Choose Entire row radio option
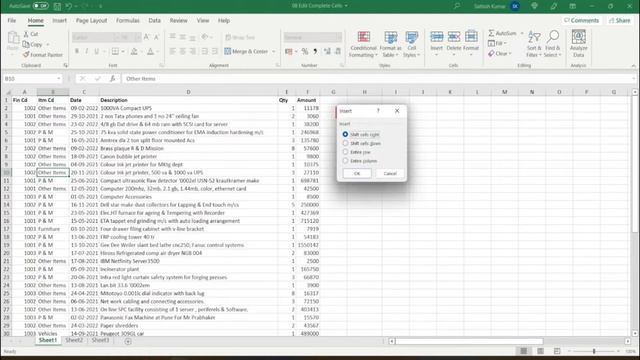640x360 pixels. [356, 152]
